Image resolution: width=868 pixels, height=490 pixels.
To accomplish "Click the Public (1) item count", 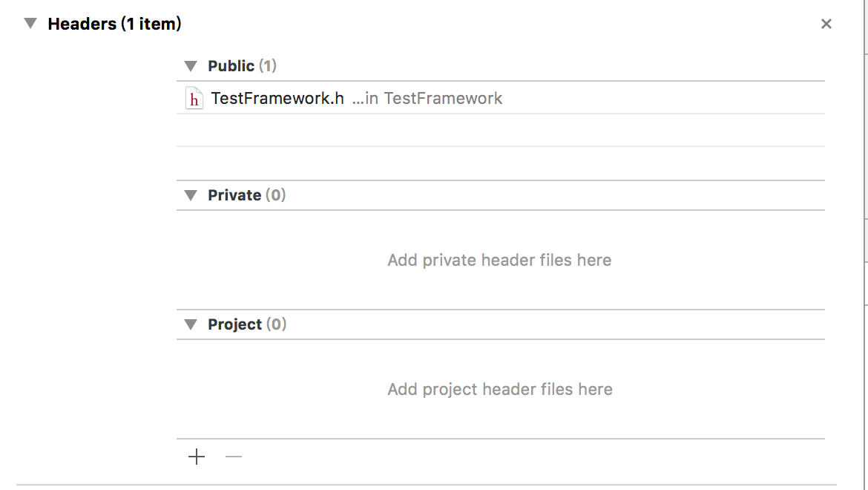I will (268, 66).
